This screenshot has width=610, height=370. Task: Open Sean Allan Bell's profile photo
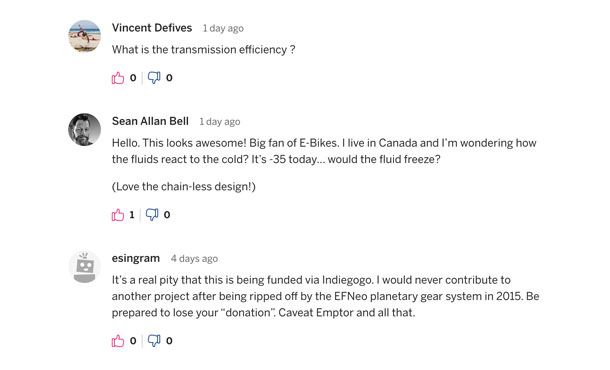(x=84, y=130)
